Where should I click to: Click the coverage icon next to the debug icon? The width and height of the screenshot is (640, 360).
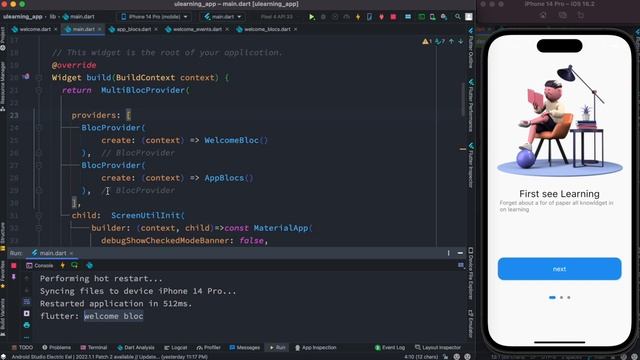(335, 17)
